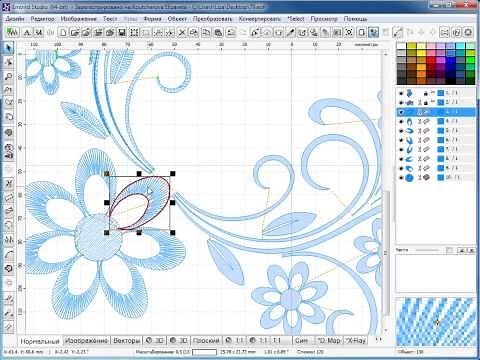
Task: Switch to the X-Ray view tab
Action: point(355,341)
